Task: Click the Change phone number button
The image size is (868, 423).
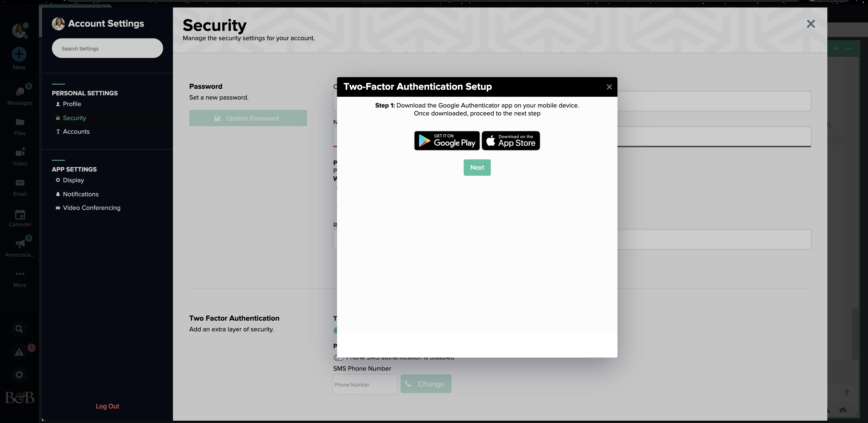Action: [x=426, y=384]
